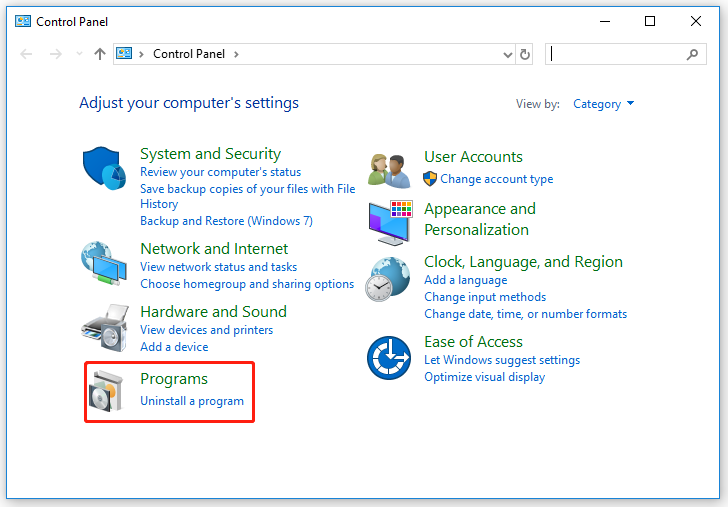
Task: Open recent locations dropdown arrow
Action: [x=79, y=54]
